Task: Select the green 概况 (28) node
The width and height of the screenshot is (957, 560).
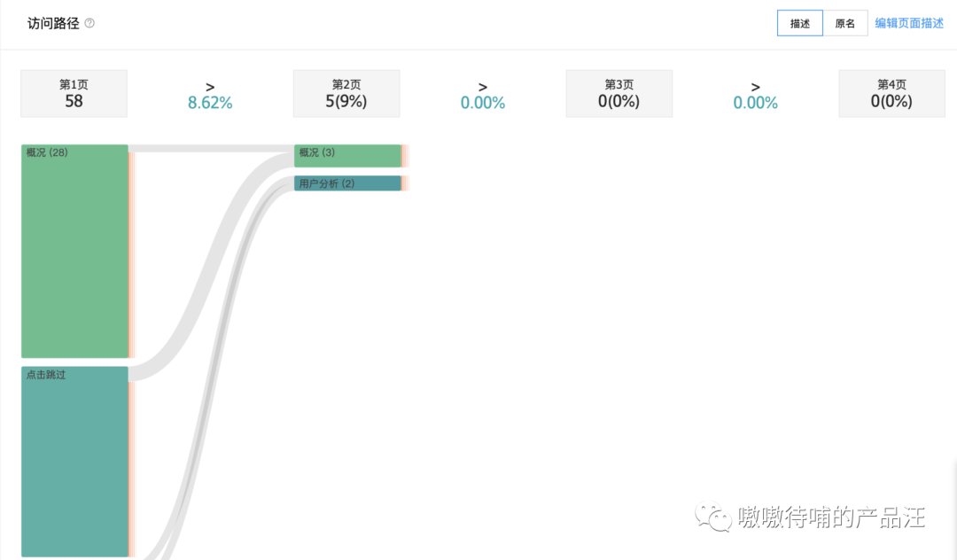Action: [74, 251]
